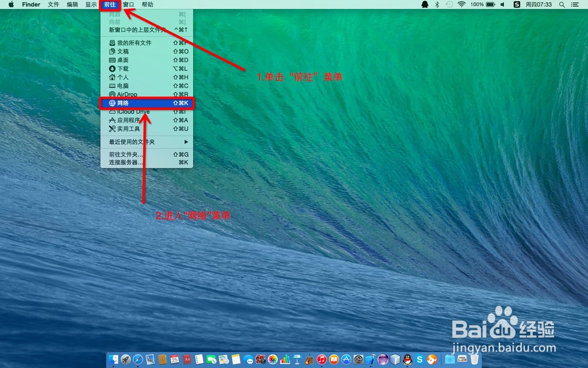Open the 显示 menu

pyautogui.click(x=91, y=5)
